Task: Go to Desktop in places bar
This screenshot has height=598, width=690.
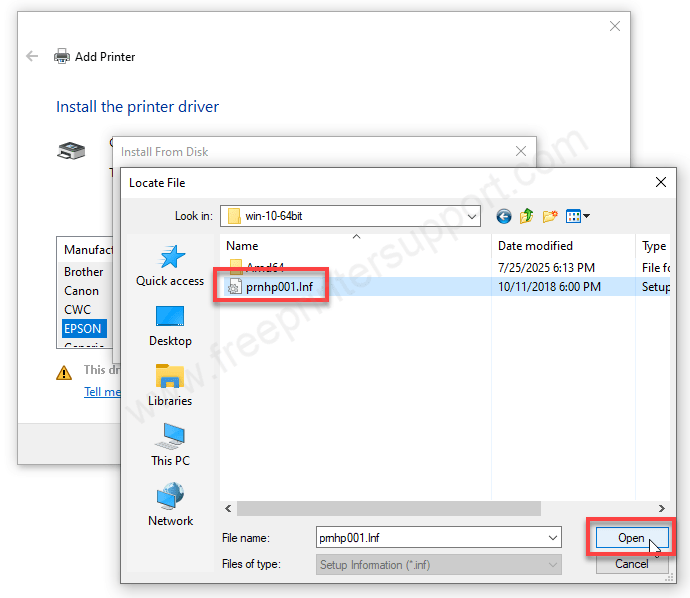Action: pyautogui.click(x=170, y=326)
